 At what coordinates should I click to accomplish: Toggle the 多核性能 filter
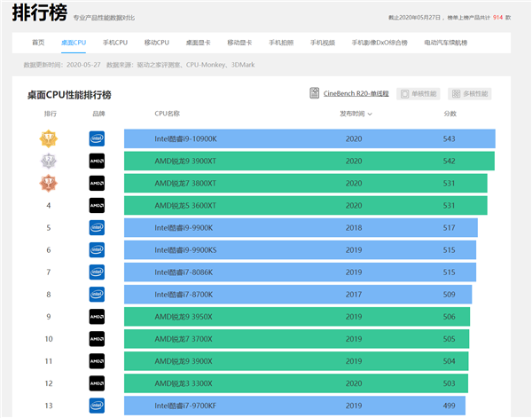click(469, 93)
